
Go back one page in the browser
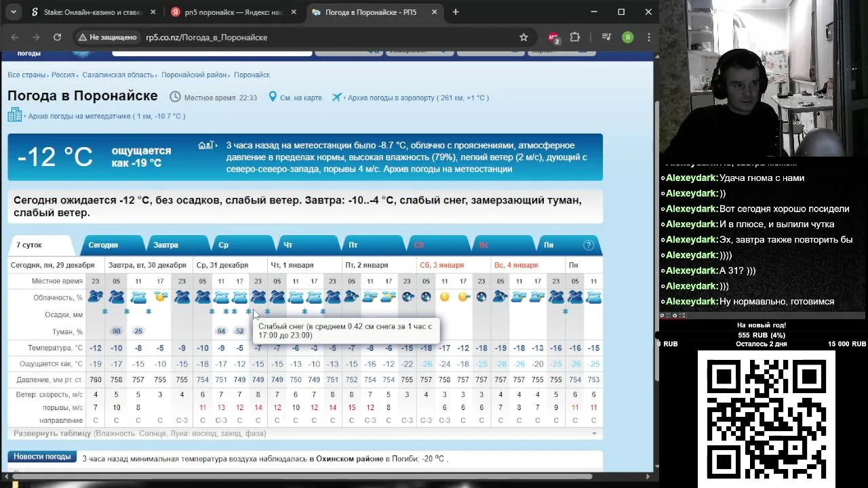pyautogui.click(x=15, y=37)
